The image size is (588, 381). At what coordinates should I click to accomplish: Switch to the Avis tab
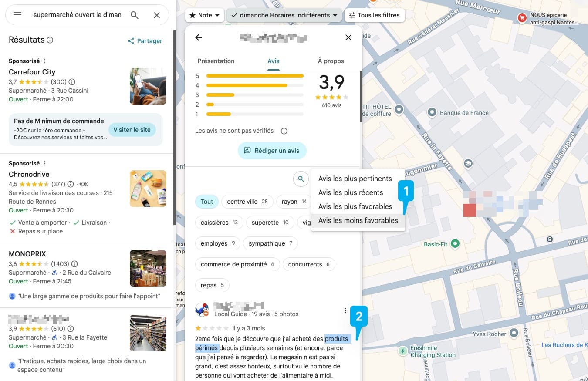274,61
